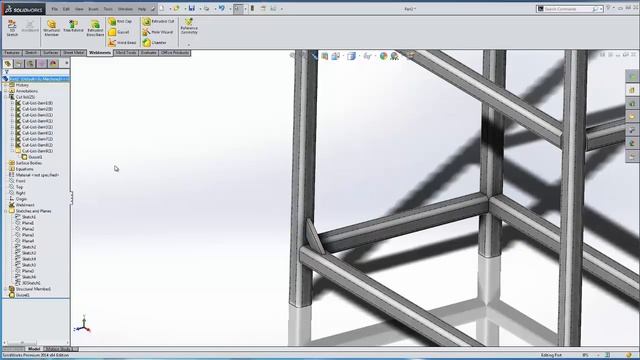
Task: Open the PropertyManager tab
Action: coord(19,64)
